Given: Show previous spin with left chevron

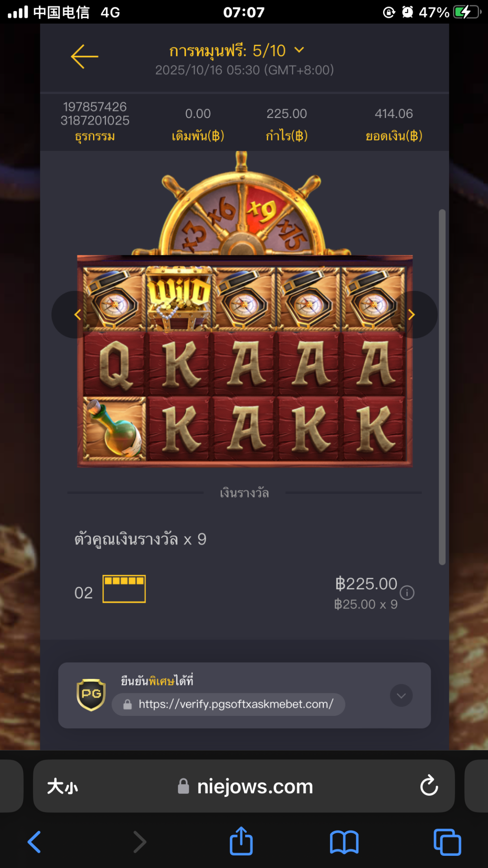Looking at the screenshot, I should [x=77, y=314].
